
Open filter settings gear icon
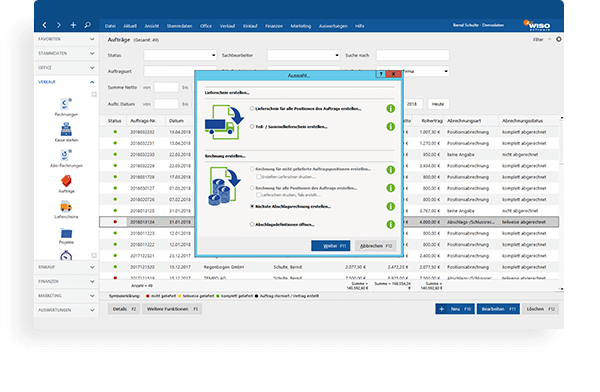click(x=559, y=39)
